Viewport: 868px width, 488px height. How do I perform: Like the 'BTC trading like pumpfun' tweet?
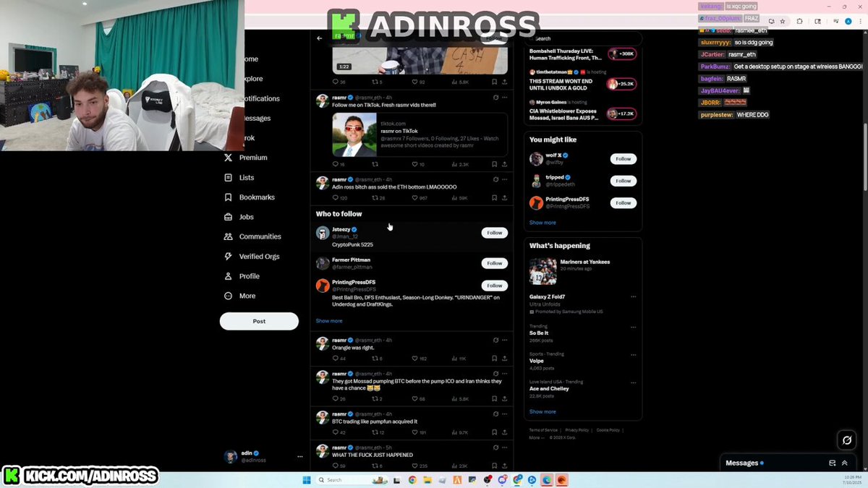point(414,432)
